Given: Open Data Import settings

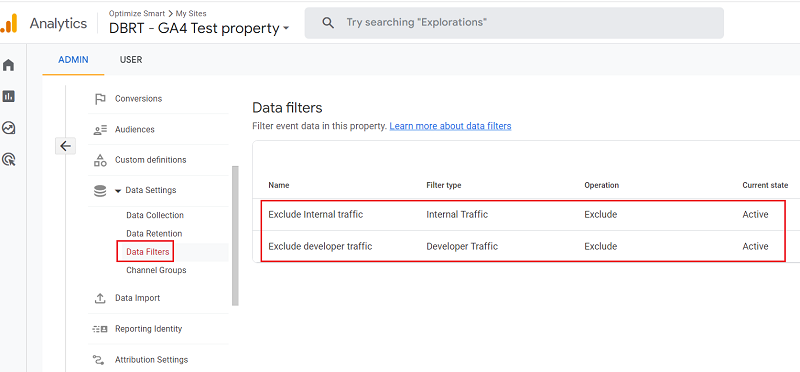Looking at the screenshot, I should [x=137, y=298].
